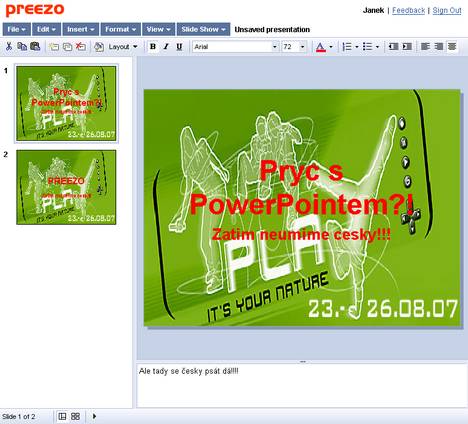
Task: Click the Sign Out link
Action: click(x=447, y=11)
